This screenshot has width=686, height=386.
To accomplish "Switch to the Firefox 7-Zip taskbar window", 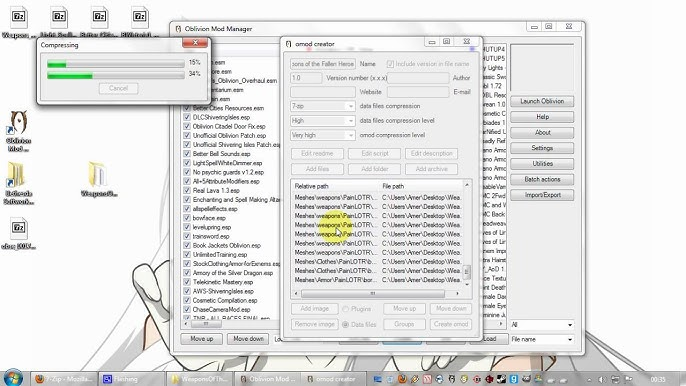I will 63,379.
